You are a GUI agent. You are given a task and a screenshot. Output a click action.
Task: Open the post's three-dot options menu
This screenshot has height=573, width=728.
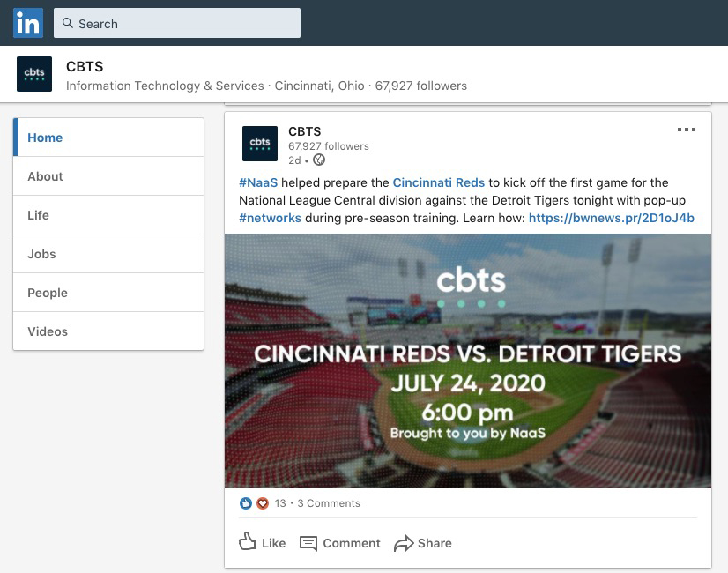[x=687, y=130]
